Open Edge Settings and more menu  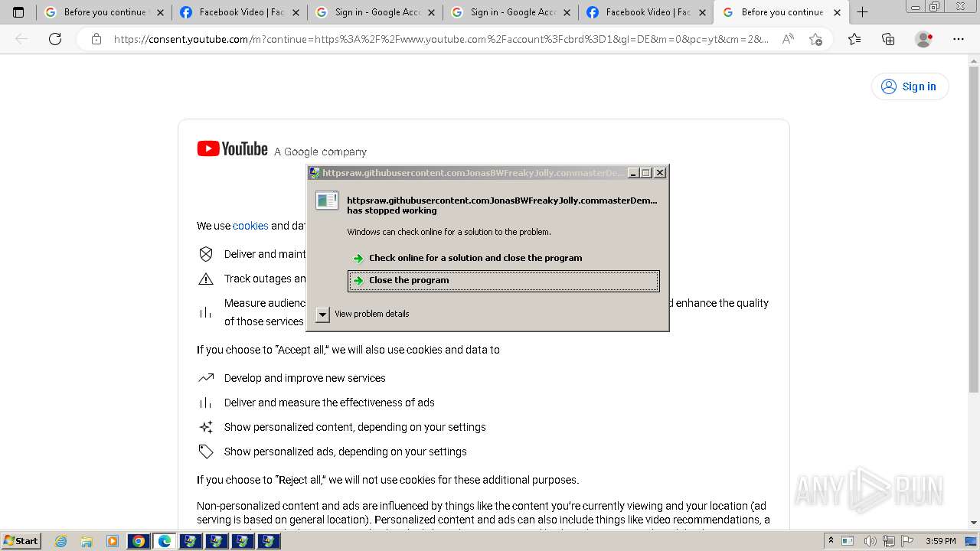(959, 39)
